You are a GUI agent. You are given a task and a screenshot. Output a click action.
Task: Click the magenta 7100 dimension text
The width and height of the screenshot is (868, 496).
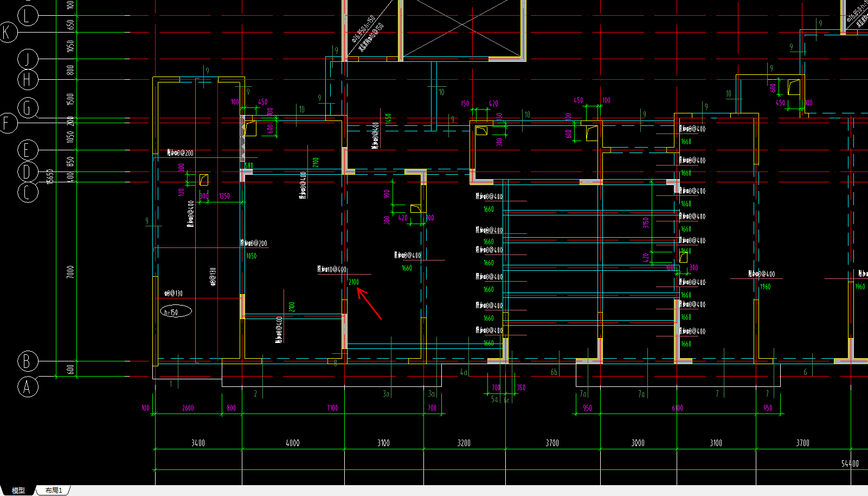(332, 408)
